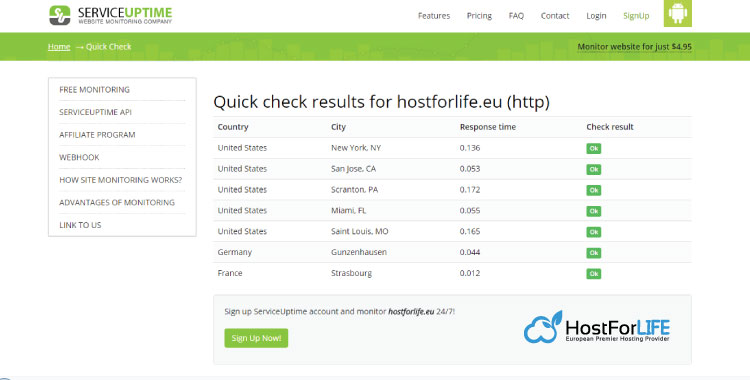Open the Features menu item
This screenshot has width=750, height=380.
tap(434, 16)
